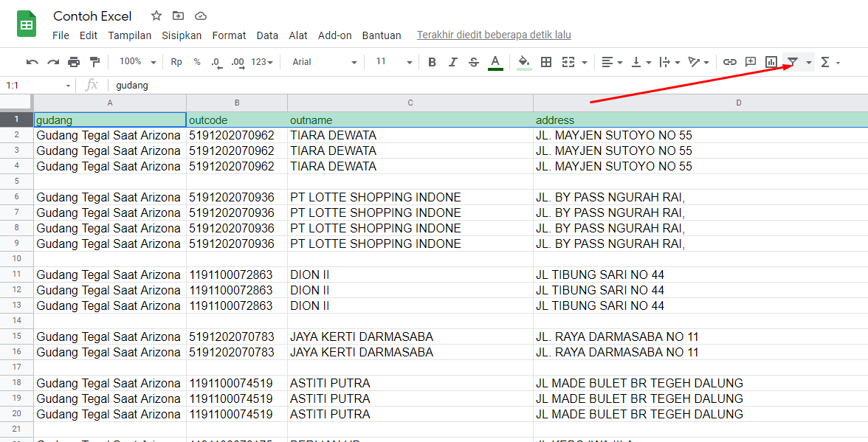Open the zoom 100% dropdown
Image resolution: width=868 pixels, height=442 pixels.
click(x=138, y=62)
